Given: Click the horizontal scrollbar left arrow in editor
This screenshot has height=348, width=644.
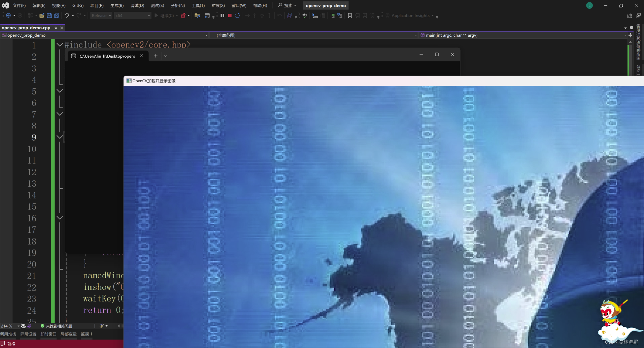Looking at the screenshot, I should (x=118, y=326).
